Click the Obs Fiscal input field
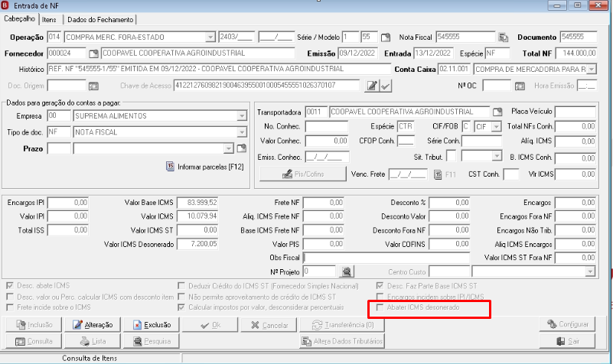613x364 pixels. [386, 258]
